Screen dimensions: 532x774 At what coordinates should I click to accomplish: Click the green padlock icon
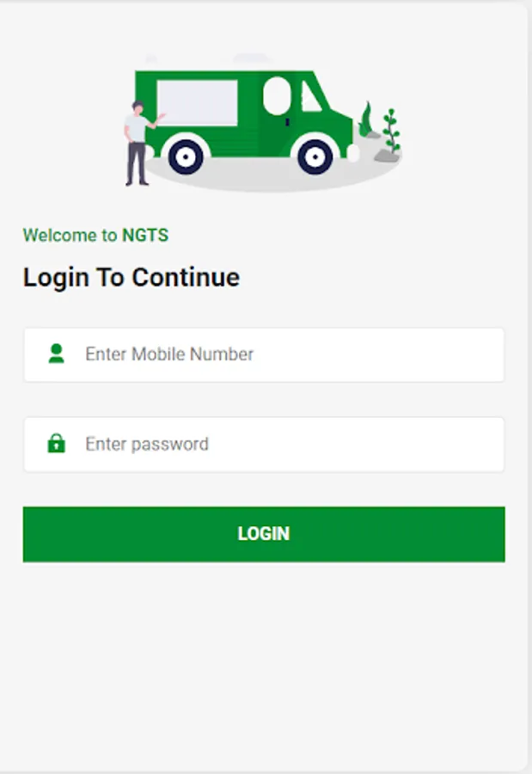(x=56, y=443)
